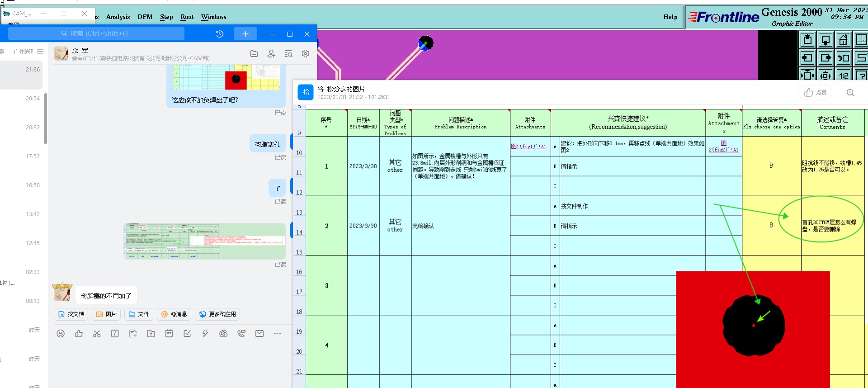Click the thumbs-up icon in chat toolbar
The image size is (868, 388).
79,334
